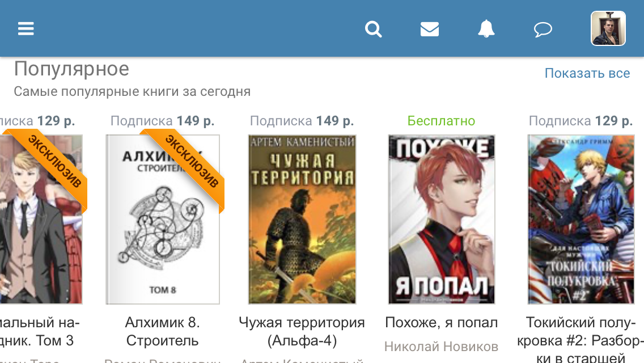The image size is (644, 363).
Task: Check notifications bell icon
Action: coord(486,29)
